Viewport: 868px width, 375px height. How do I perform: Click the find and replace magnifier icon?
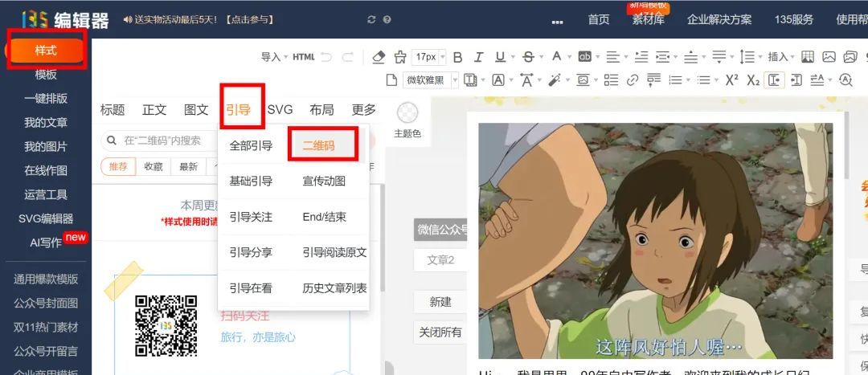845,80
